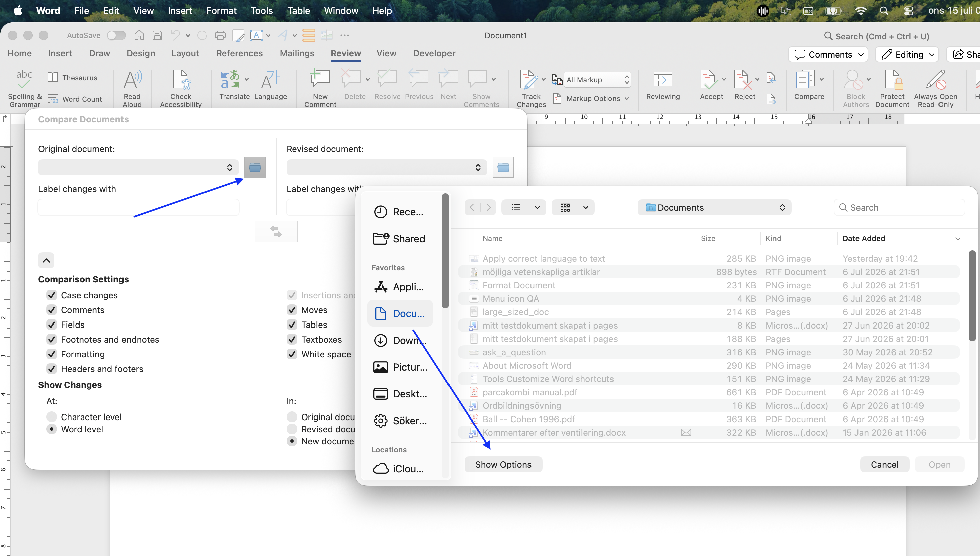Screen dimensions: 980x556
Task: Start Read Aloud
Action: pos(132,88)
